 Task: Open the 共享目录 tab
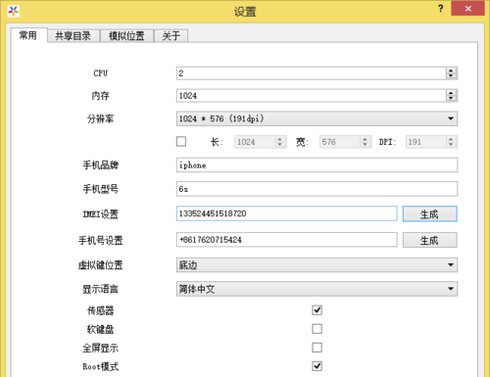[73, 36]
